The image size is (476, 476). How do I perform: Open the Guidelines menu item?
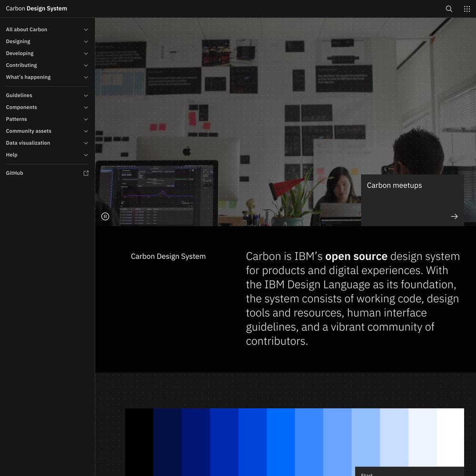47,95
